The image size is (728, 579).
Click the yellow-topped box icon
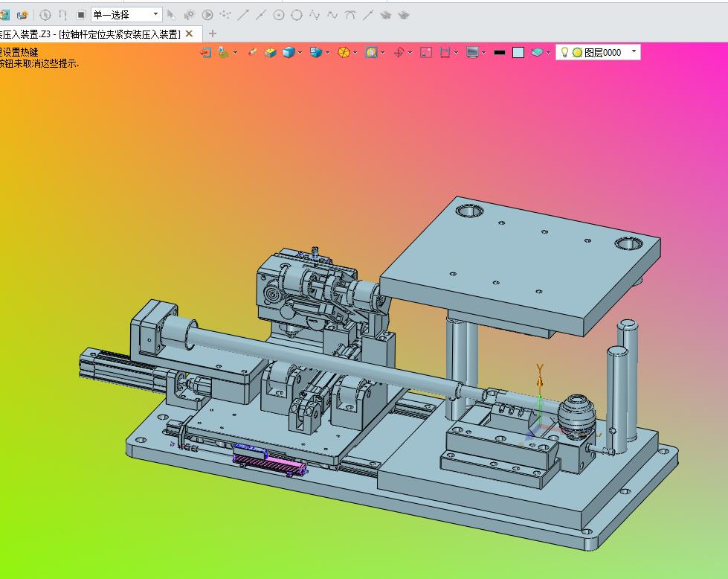[x=270, y=53]
